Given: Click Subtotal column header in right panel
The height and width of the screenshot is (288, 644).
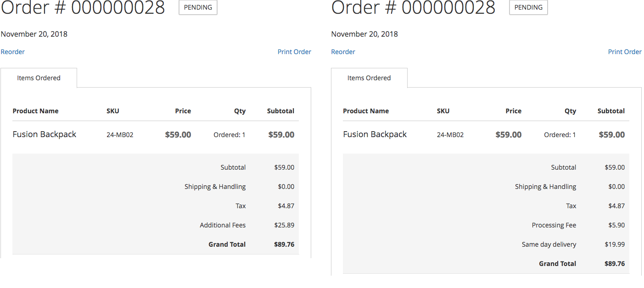Looking at the screenshot, I should [611, 111].
